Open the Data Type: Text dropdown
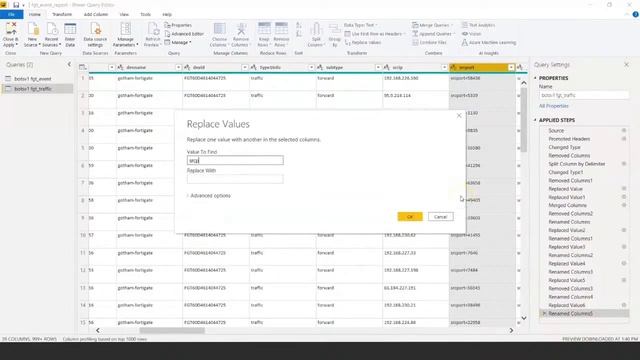 [361, 25]
